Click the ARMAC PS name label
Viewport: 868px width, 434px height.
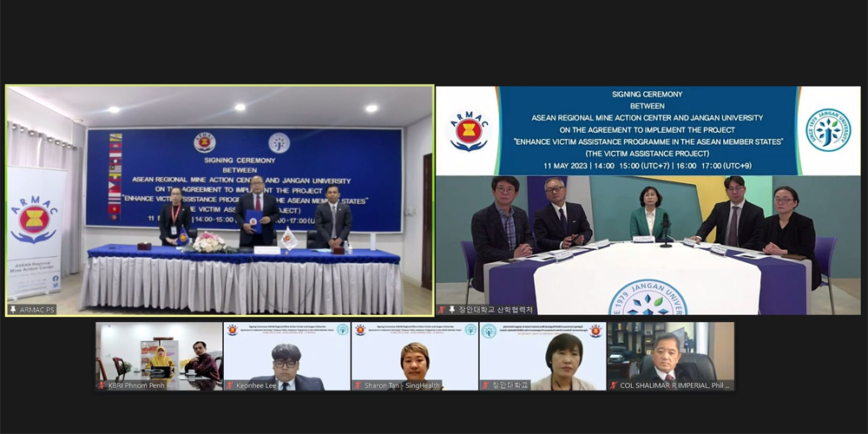(x=37, y=309)
